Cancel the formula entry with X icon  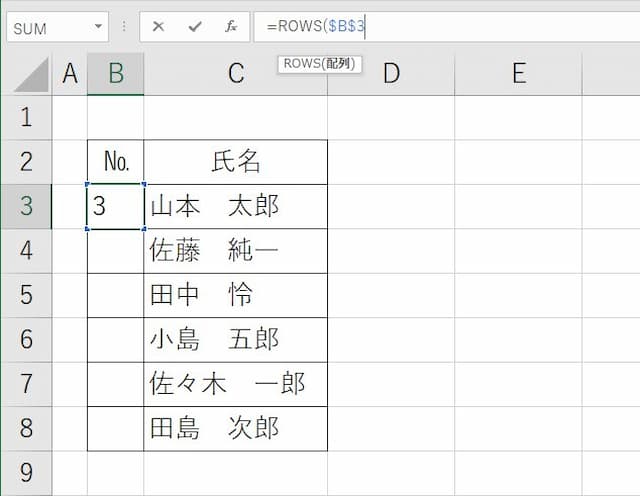(x=158, y=27)
